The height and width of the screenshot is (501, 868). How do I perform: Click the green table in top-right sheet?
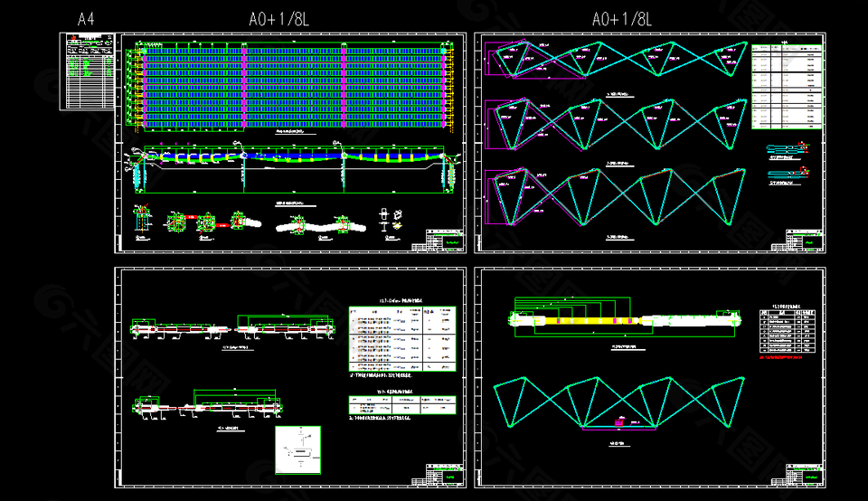click(x=787, y=86)
